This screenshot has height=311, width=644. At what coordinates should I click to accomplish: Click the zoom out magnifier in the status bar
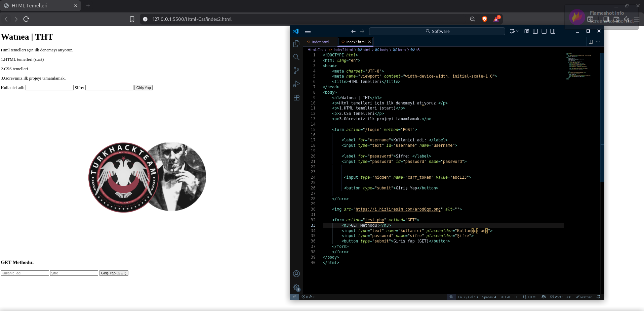pos(451,297)
